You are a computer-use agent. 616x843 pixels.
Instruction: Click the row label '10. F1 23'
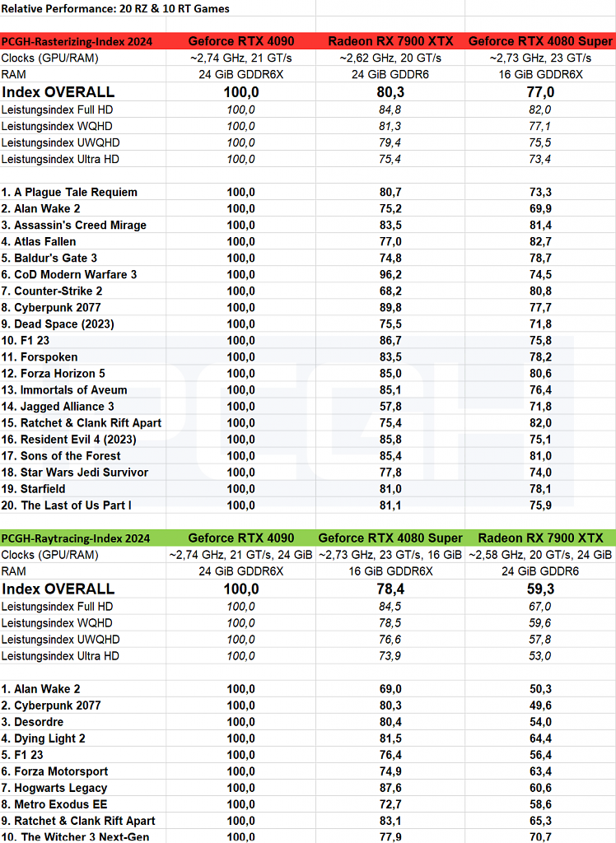(x=26, y=341)
